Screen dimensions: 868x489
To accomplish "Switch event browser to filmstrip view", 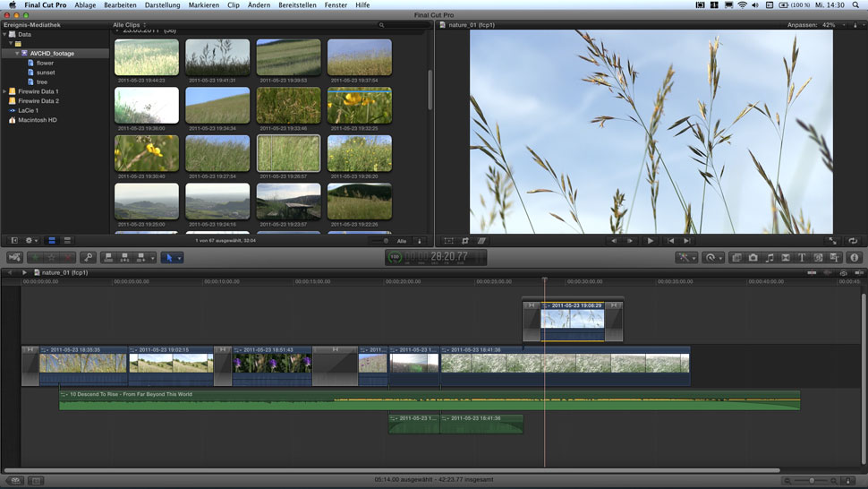I will point(51,241).
